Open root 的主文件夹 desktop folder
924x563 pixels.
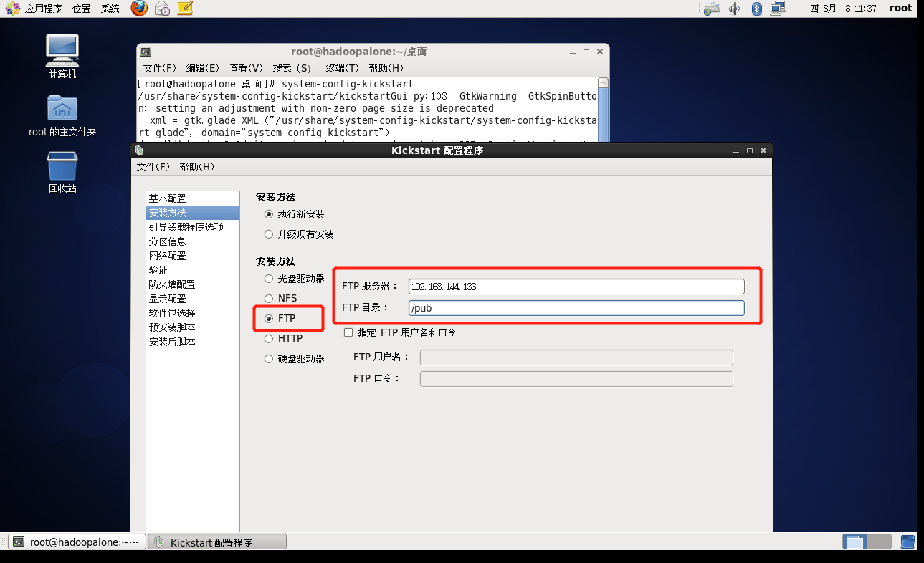point(62,115)
